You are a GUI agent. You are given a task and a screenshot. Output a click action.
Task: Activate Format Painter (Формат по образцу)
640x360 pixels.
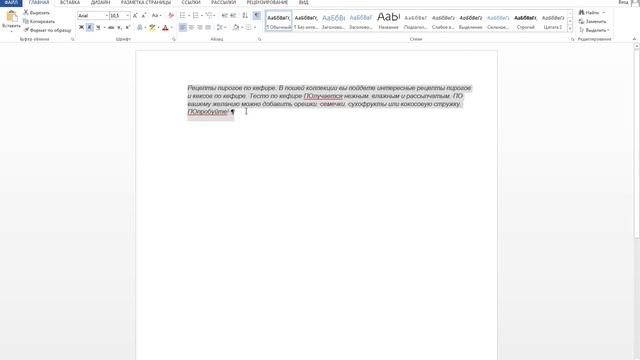click(x=47, y=30)
